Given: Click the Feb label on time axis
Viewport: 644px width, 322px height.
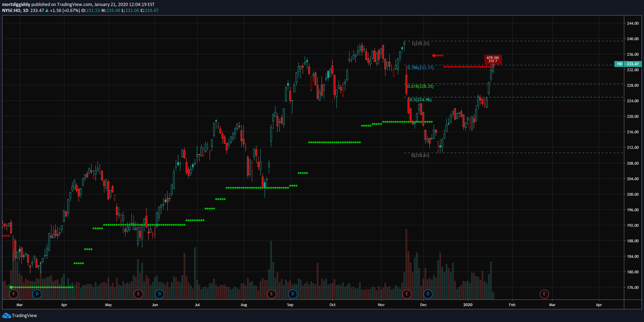Looking at the screenshot, I should tap(512, 305).
